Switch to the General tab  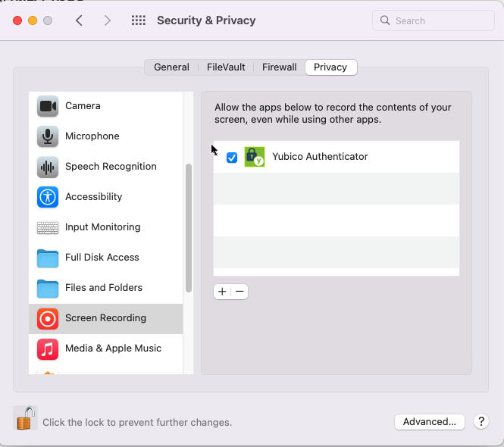pos(171,67)
